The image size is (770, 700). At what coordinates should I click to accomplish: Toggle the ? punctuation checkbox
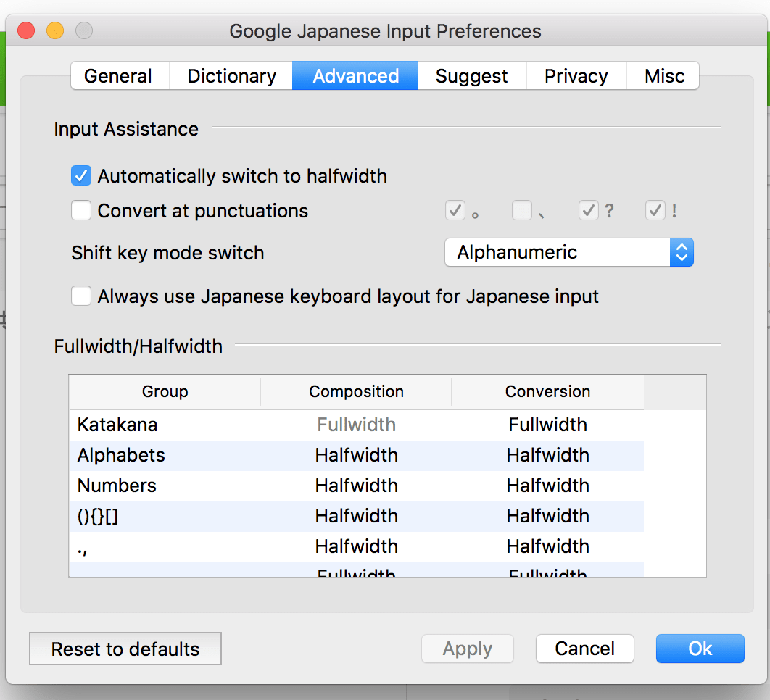[x=588, y=211]
